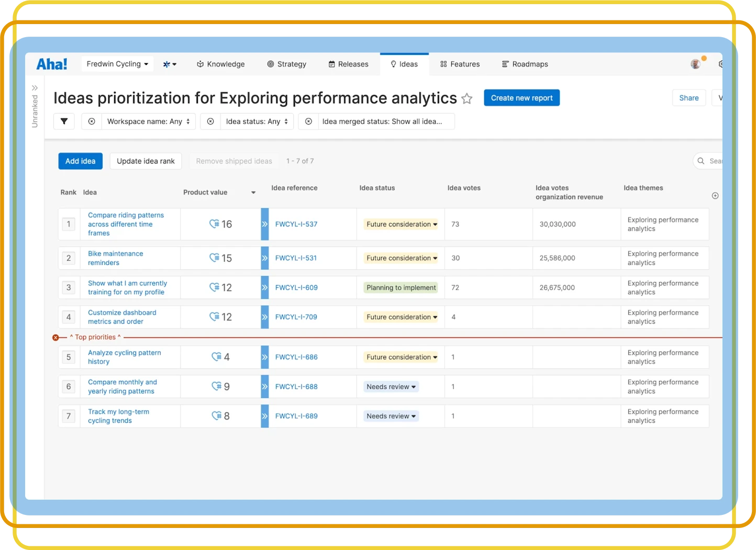Remove the Top priorities line
This screenshot has height=550, width=756.
(x=55, y=338)
